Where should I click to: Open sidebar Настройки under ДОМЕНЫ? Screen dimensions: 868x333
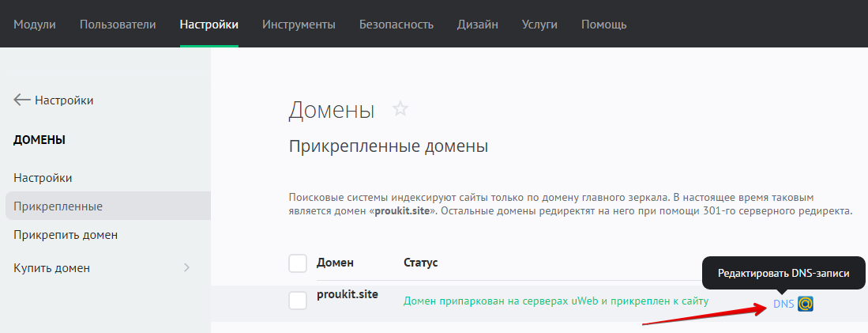[x=43, y=178]
